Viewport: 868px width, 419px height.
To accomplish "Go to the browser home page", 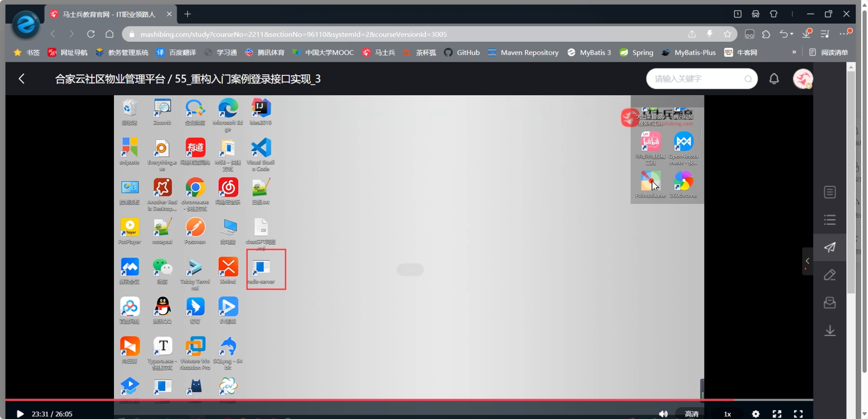I will pyautogui.click(x=109, y=34).
